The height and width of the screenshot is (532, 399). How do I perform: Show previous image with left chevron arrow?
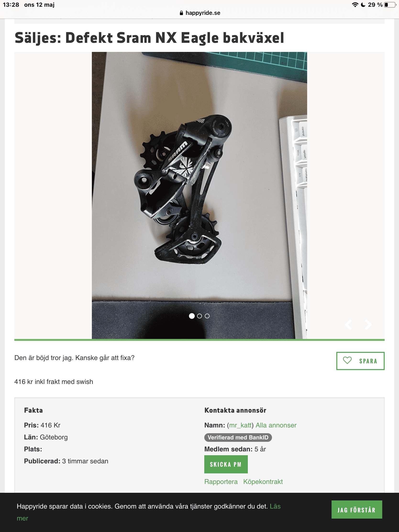tap(349, 325)
